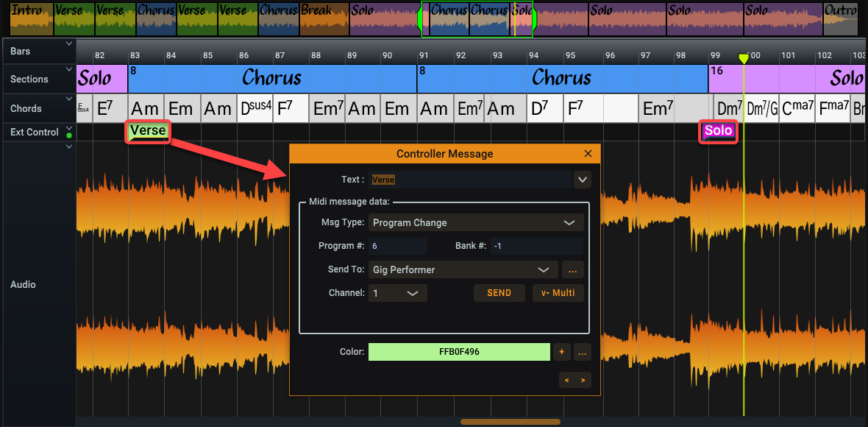
Task: Open Send To device options ellipsis button
Action: (x=573, y=269)
